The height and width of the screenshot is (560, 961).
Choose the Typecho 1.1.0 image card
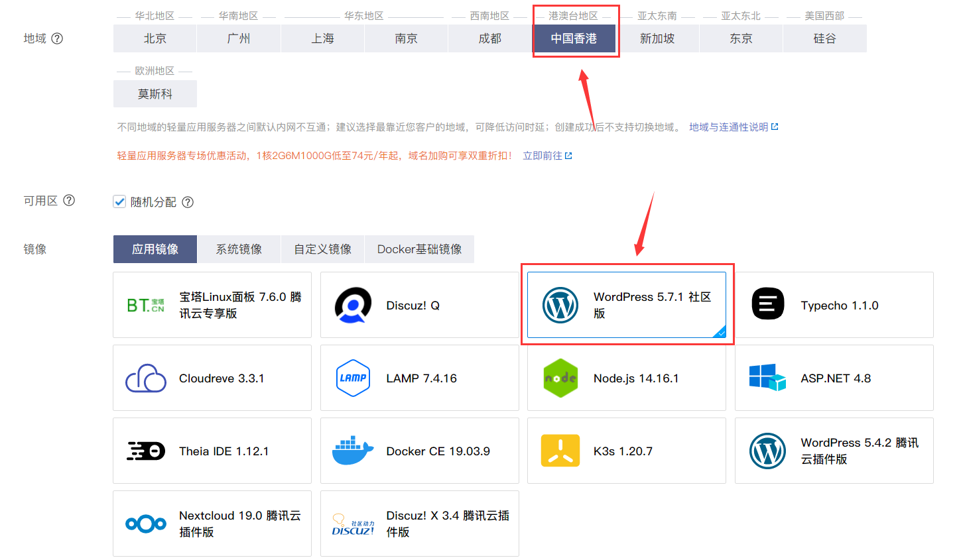coord(834,305)
